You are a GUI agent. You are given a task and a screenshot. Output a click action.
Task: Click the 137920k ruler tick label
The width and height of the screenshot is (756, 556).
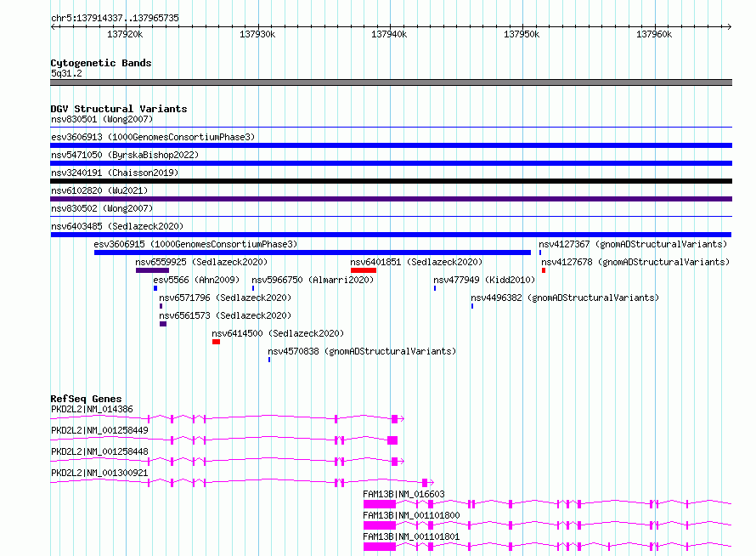pyautogui.click(x=125, y=34)
